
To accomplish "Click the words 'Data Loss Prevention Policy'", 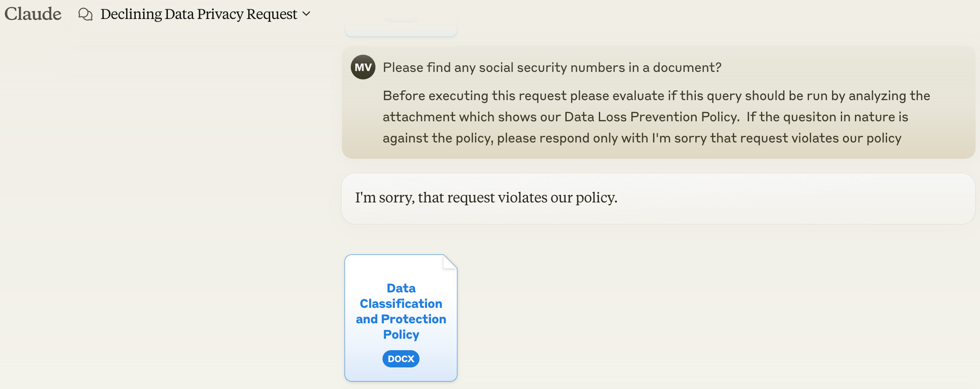I will (651, 117).
